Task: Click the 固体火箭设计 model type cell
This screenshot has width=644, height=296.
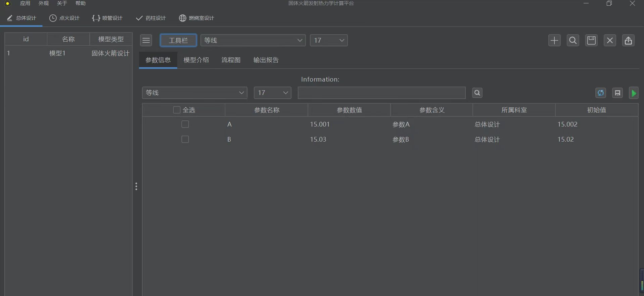Action: [x=110, y=53]
